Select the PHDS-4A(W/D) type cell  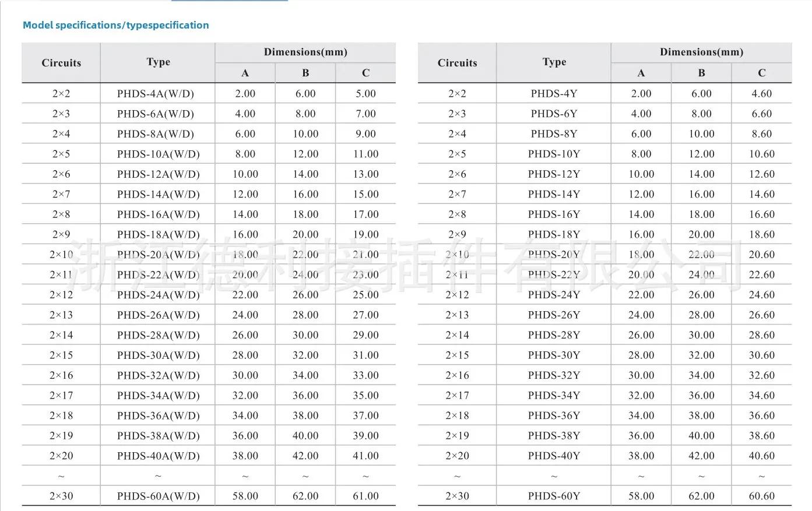(x=156, y=93)
